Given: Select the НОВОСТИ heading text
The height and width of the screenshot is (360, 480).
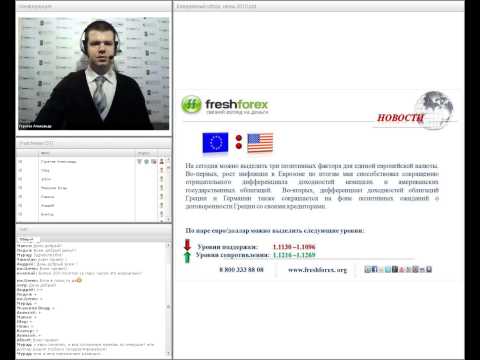Looking at the screenshot, I should point(400,118).
